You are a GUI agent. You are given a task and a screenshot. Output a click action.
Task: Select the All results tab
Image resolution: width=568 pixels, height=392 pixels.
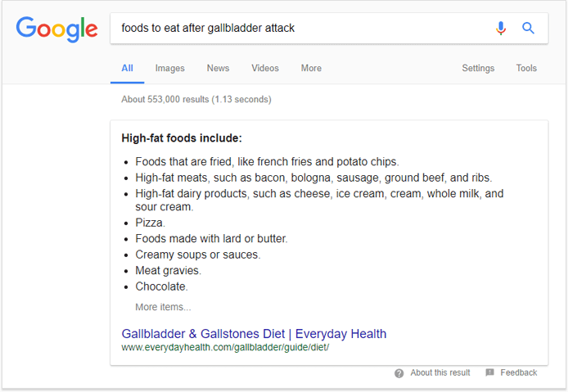coord(127,68)
